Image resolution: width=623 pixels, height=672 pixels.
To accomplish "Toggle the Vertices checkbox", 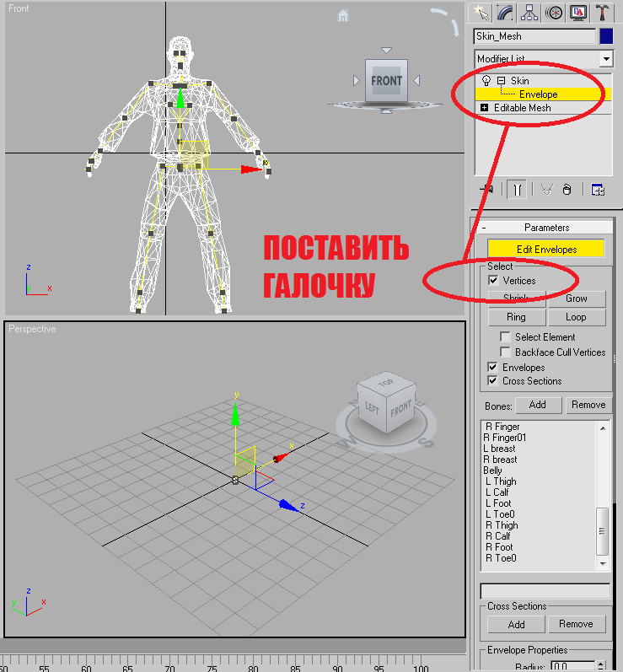I will (x=493, y=280).
